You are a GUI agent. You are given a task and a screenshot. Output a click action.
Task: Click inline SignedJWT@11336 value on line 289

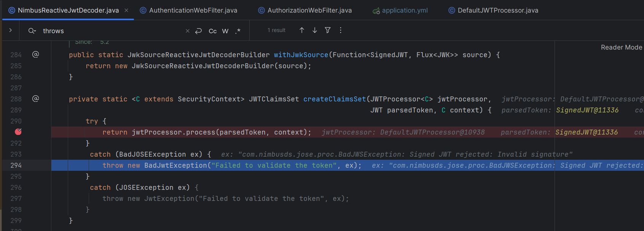pyautogui.click(x=587, y=110)
